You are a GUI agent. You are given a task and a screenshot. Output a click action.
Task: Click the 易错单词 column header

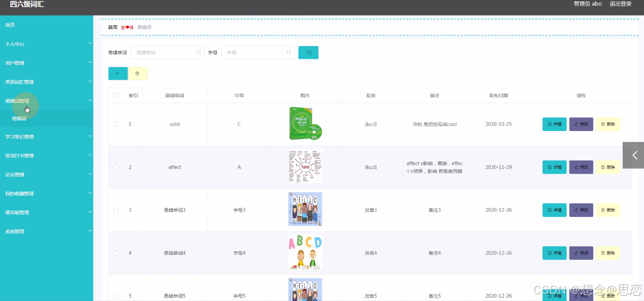[175, 95]
